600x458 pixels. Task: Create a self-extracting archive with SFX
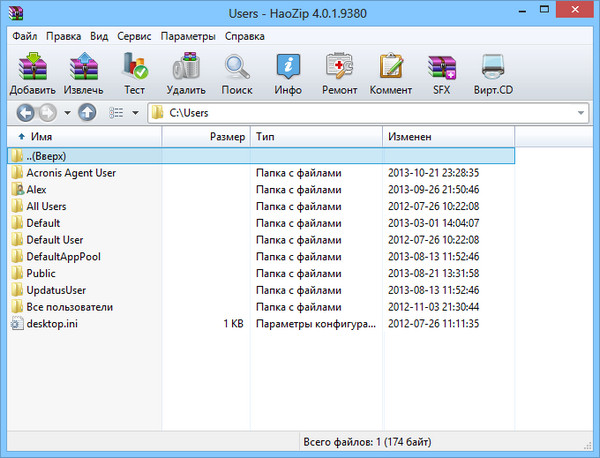click(x=441, y=72)
